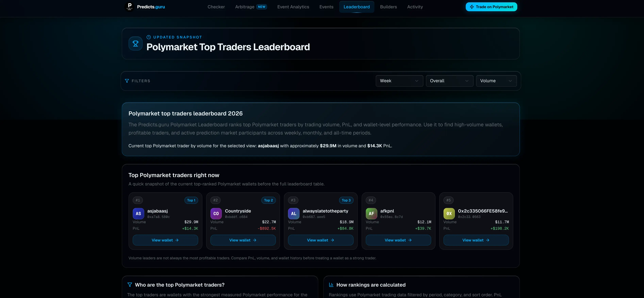Click the +$39.7K PnL value
Viewport: 644px width, 298px height.
tap(423, 229)
